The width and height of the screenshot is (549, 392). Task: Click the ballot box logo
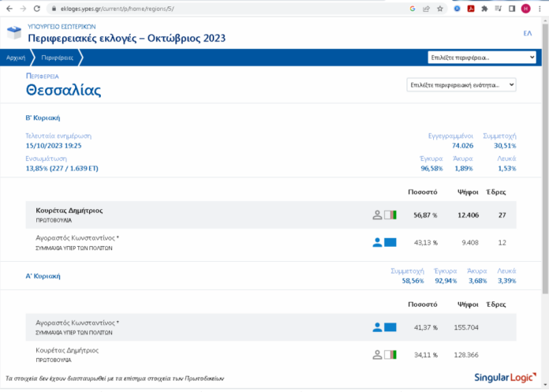[x=14, y=32]
